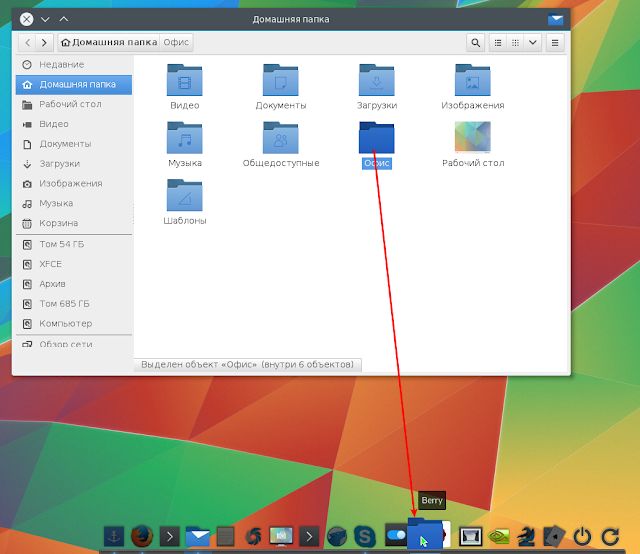The image size is (640, 554).
Task: Launch the wolf globe app in the dock
Action: click(x=337, y=536)
